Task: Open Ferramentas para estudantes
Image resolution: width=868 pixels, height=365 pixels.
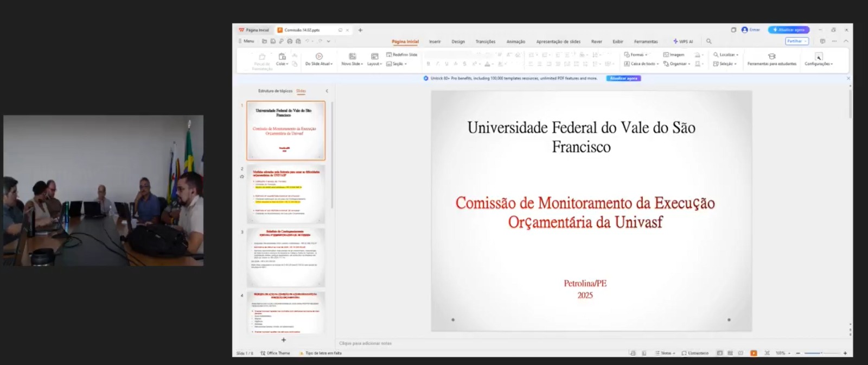Action: coord(772,59)
